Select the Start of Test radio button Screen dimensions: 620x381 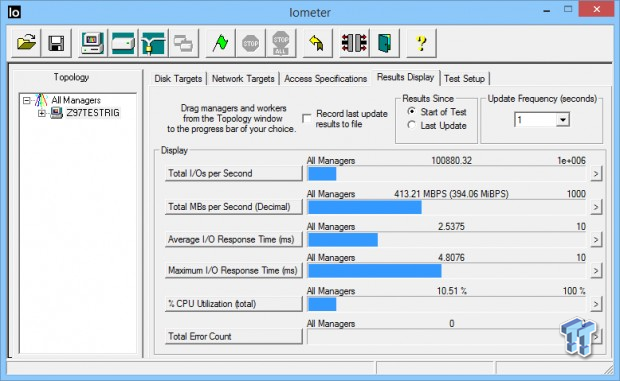tap(412, 112)
